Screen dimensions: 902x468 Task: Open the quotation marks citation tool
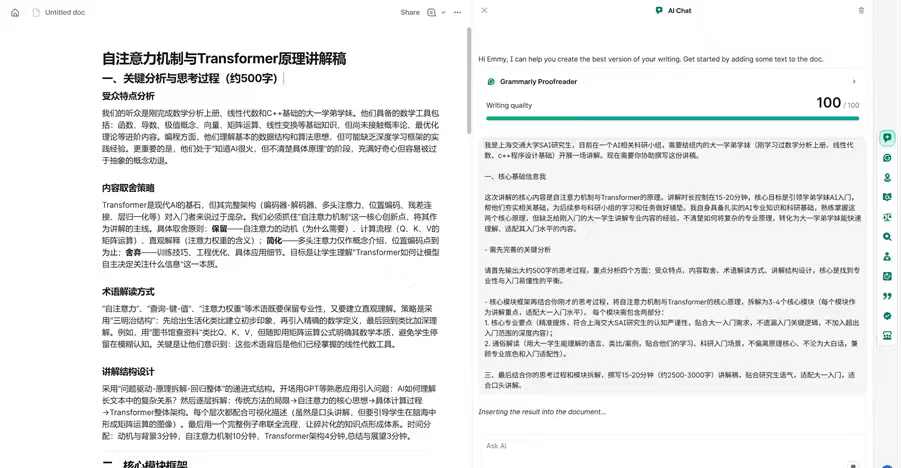(887, 296)
